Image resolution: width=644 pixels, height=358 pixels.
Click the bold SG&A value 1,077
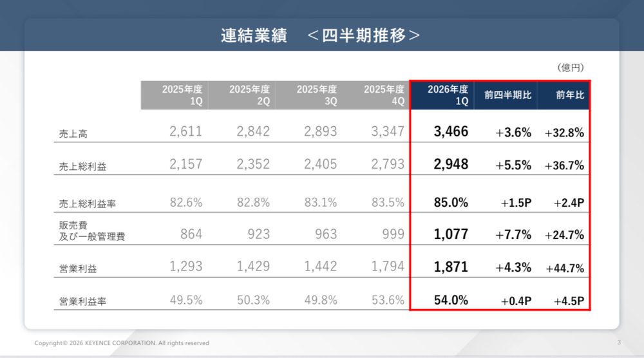tap(451, 234)
